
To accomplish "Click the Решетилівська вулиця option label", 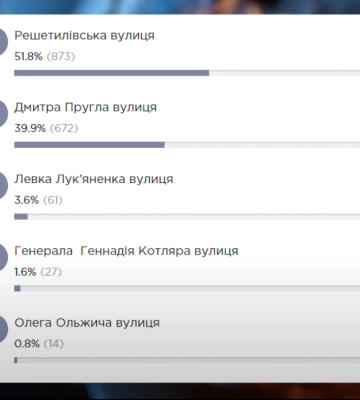I will coord(84,36).
